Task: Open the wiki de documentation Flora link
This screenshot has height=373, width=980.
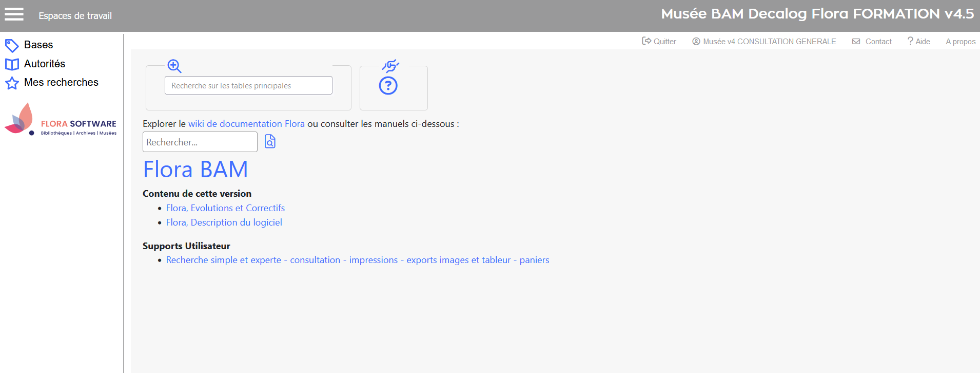Action: tap(246, 124)
